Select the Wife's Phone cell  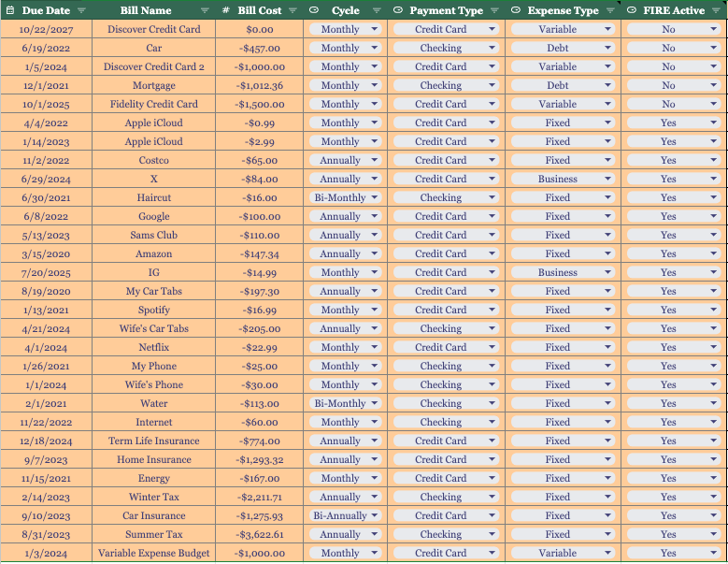153,384
